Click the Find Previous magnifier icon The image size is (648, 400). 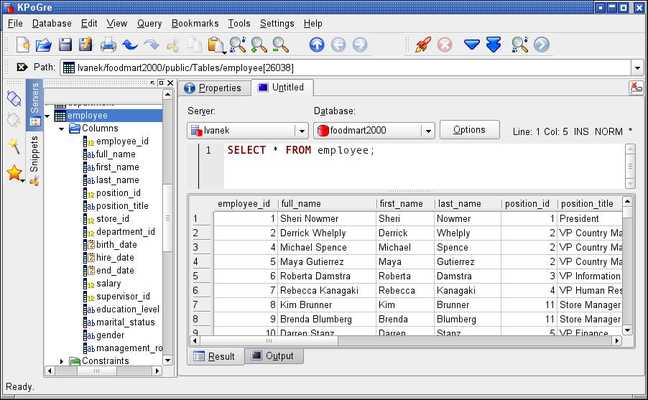[281, 45]
